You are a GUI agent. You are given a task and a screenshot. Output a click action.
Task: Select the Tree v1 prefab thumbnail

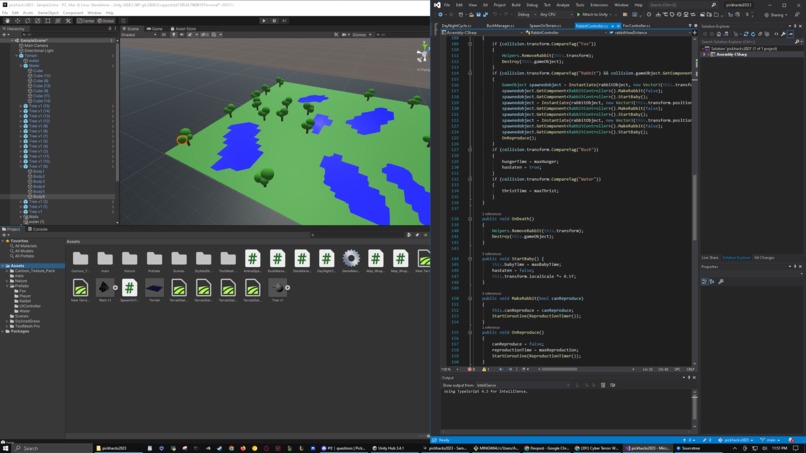click(278, 288)
